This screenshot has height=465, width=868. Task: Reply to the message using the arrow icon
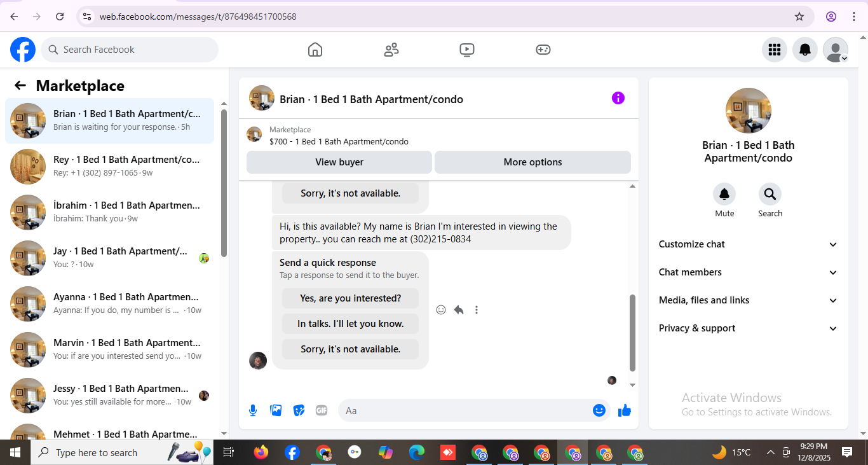click(459, 310)
